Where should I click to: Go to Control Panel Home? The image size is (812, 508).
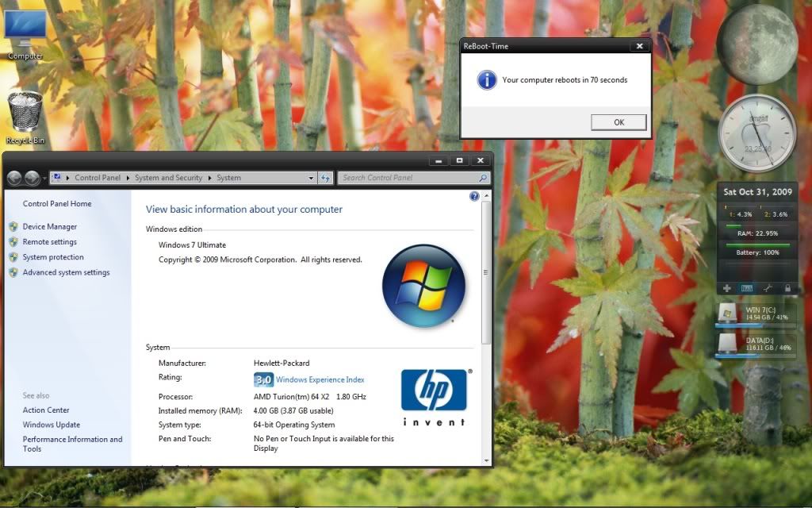click(x=57, y=204)
